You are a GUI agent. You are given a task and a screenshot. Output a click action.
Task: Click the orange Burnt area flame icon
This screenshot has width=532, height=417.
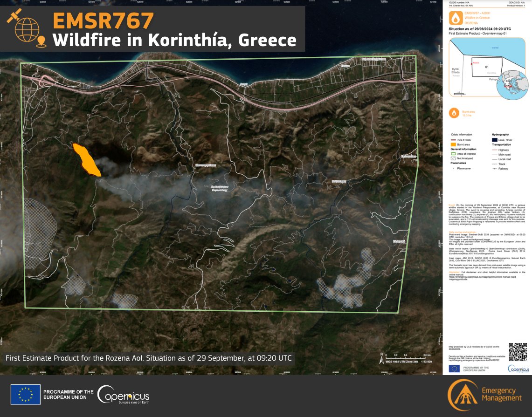coord(453,113)
